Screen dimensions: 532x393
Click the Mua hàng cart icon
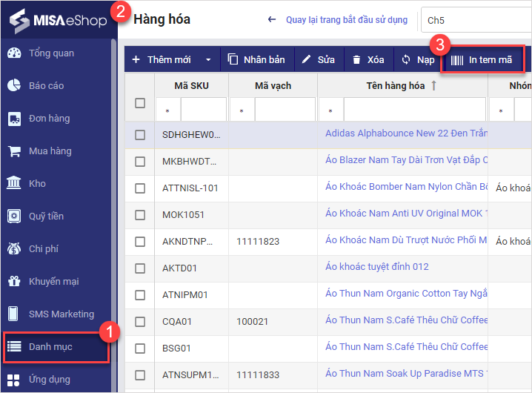[x=14, y=151]
